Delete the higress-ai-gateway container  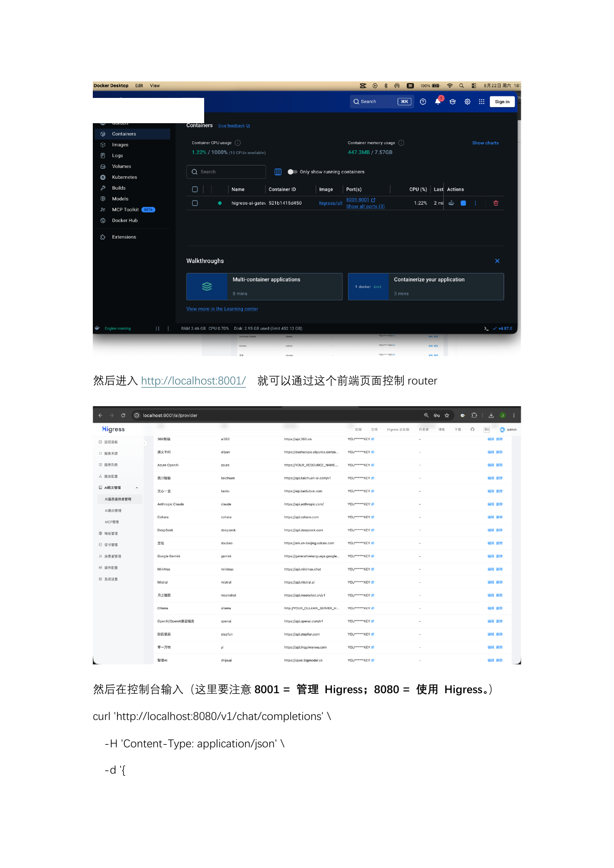[x=496, y=203]
